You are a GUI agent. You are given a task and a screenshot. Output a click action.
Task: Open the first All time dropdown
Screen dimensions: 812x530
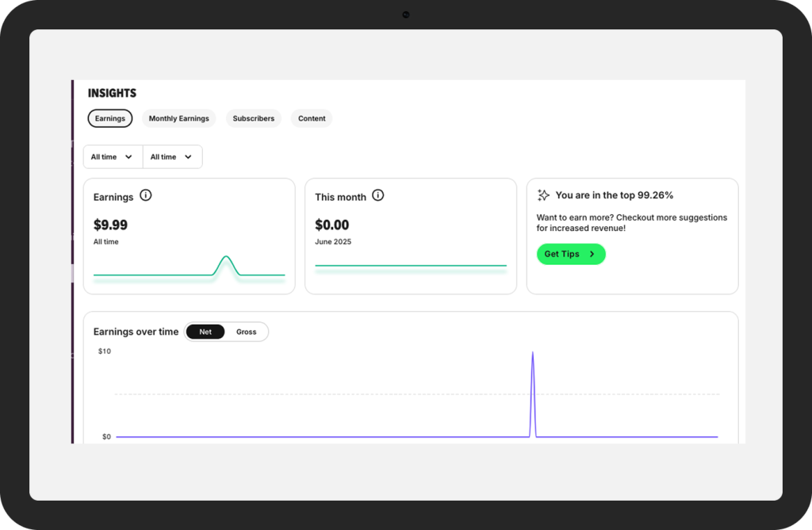click(113, 157)
